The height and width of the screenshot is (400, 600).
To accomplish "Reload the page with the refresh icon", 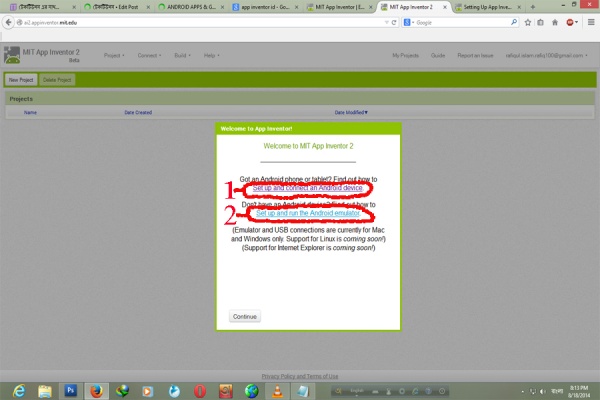I will (x=394, y=23).
